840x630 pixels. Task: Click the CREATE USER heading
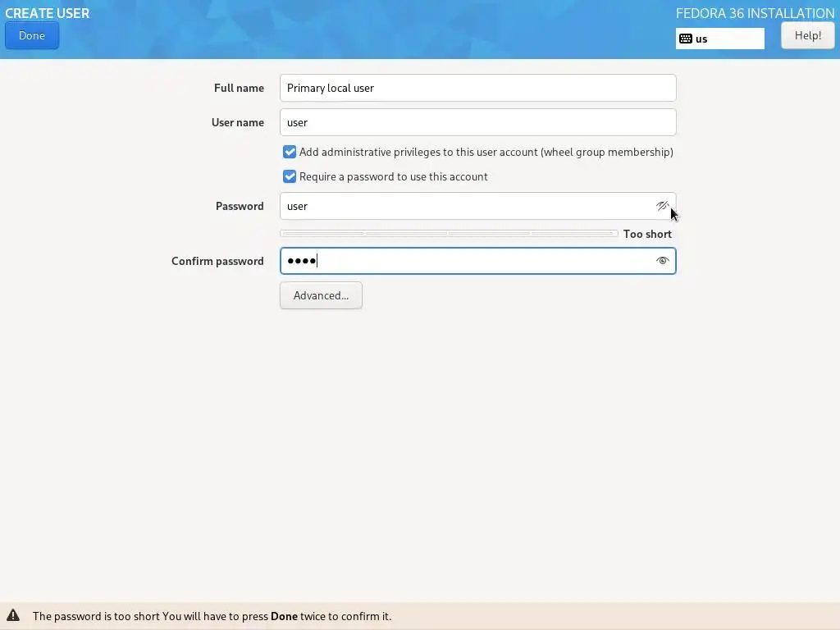47,13
